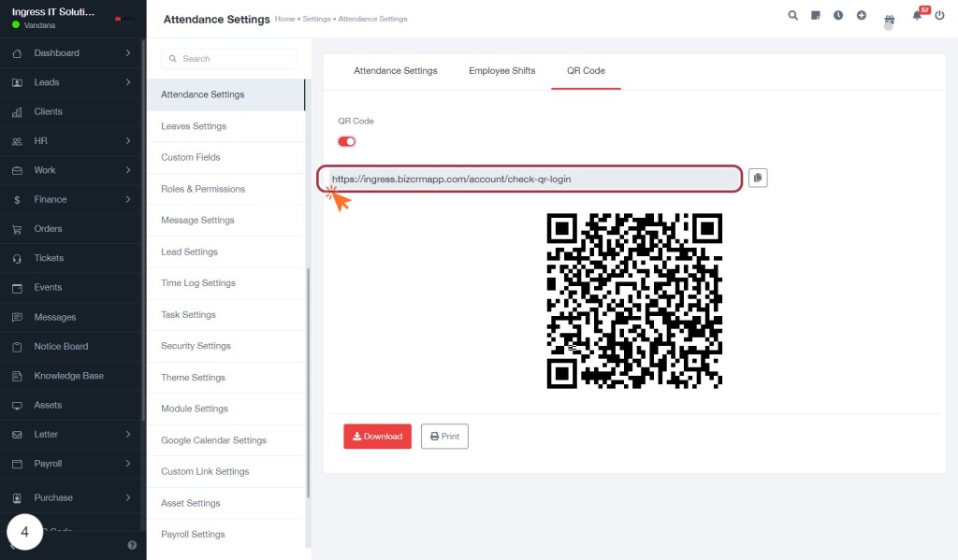958x560 pixels.
Task: Expand the HR menu chevron
Action: [x=127, y=140]
